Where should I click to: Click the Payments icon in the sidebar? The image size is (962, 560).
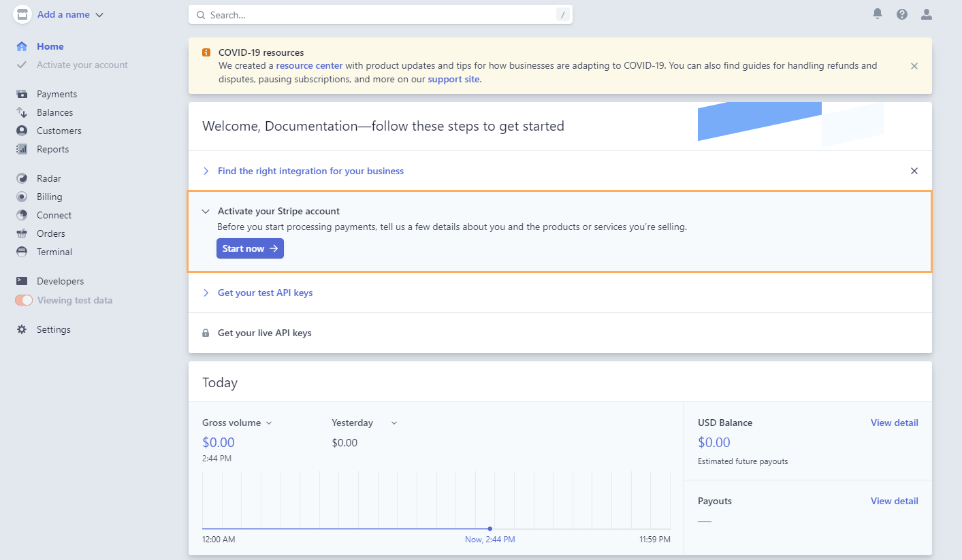click(22, 94)
